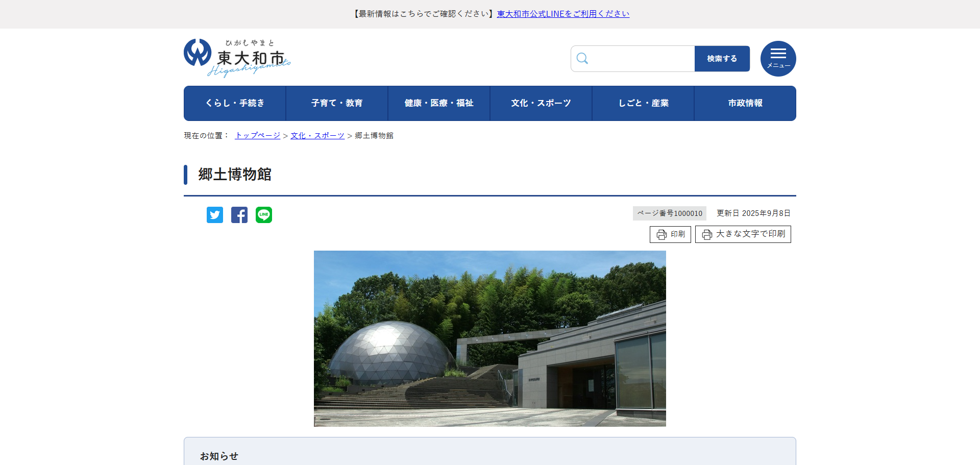Click the 東大和市 Higashiyamato logo
Screen dimensions: 980x465
[x=237, y=58]
